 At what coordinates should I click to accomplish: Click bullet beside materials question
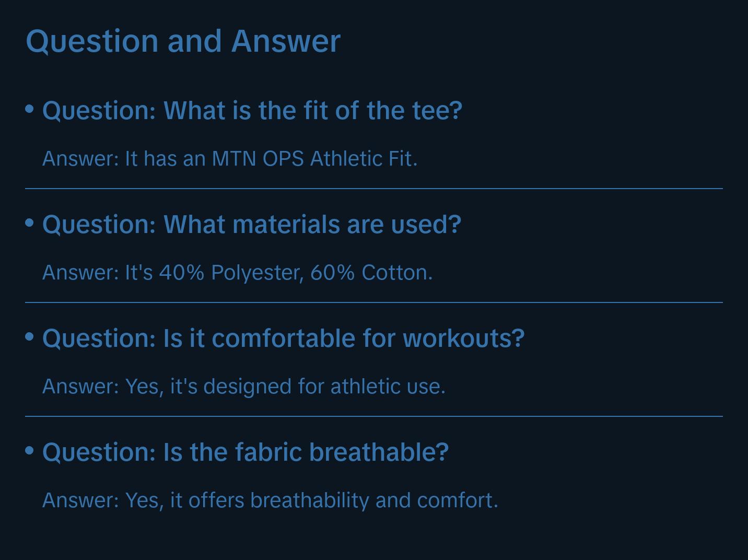30,223
